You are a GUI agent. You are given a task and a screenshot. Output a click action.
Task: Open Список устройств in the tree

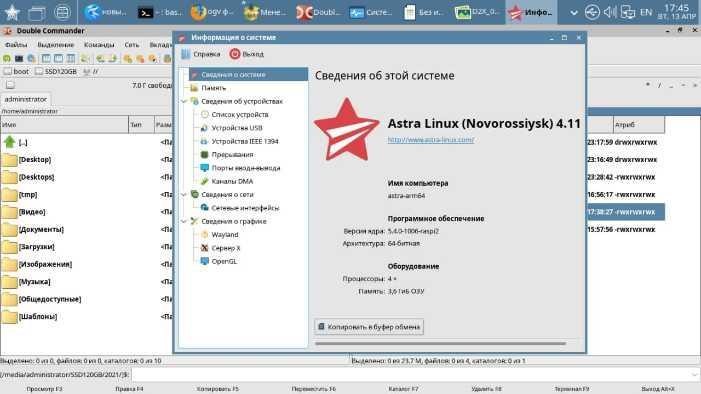[240, 114]
